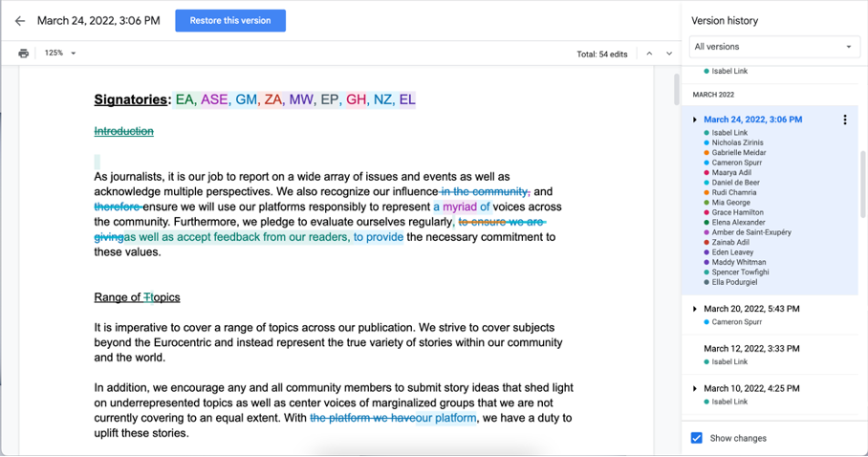Click editor name Eden Leavey
The height and width of the screenshot is (457, 868).
point(732,252)
